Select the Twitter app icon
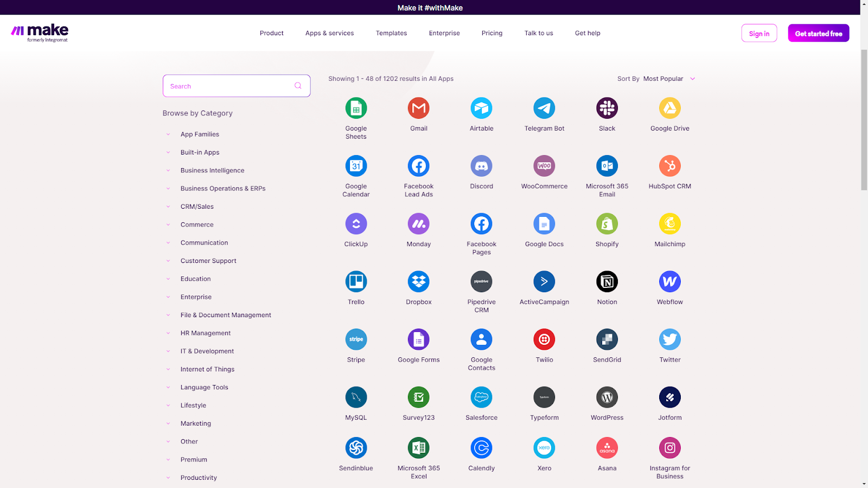 670,339
